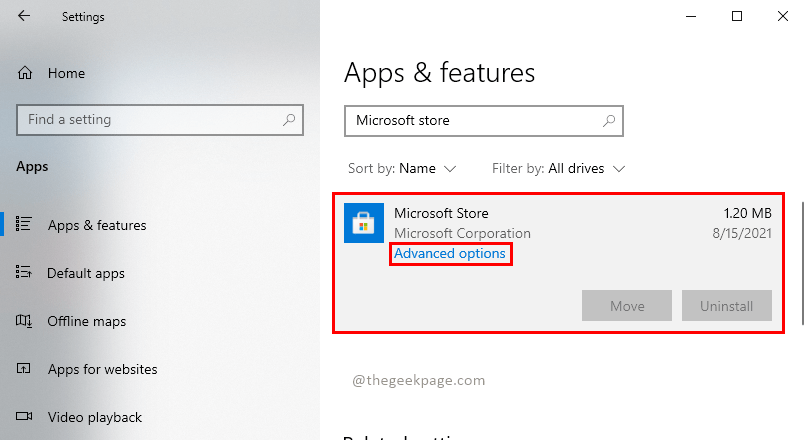This screenshot has width=806, height=440.
Task: Select Apps & features in the sidebar
Action: (x=96, y=225)
